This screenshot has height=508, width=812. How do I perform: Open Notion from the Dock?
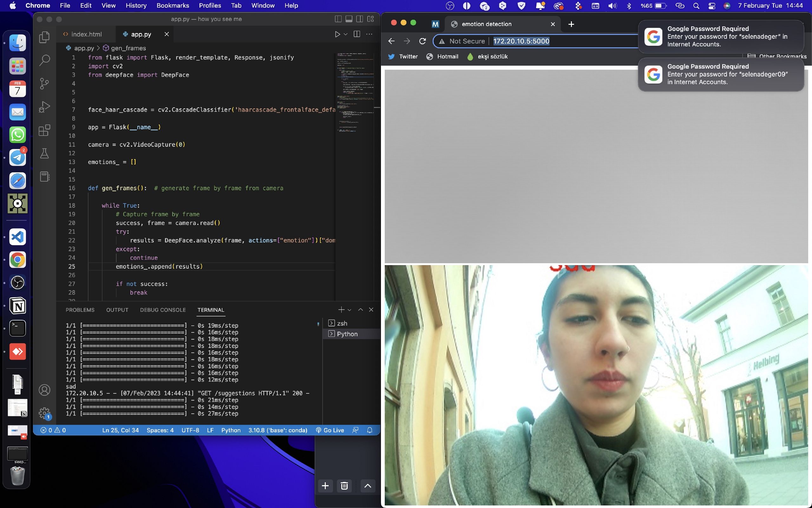pyautogui.click(x=17, y=305)
